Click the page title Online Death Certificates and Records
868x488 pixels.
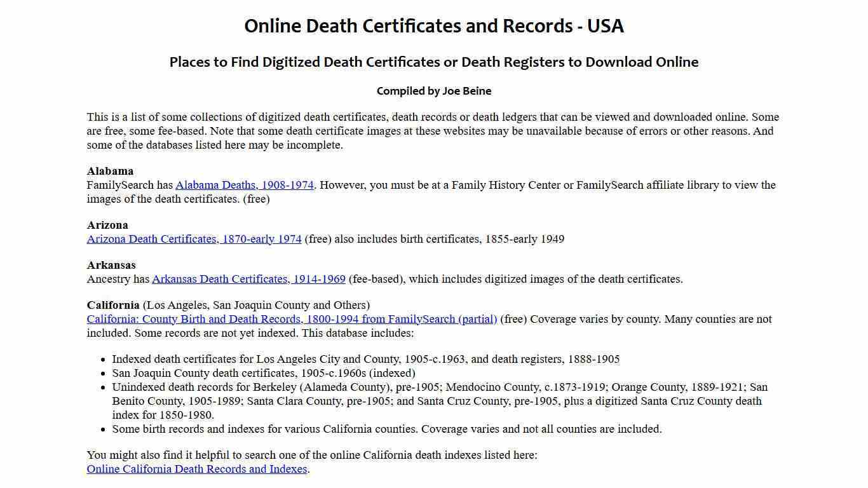[x=434, y=27]
